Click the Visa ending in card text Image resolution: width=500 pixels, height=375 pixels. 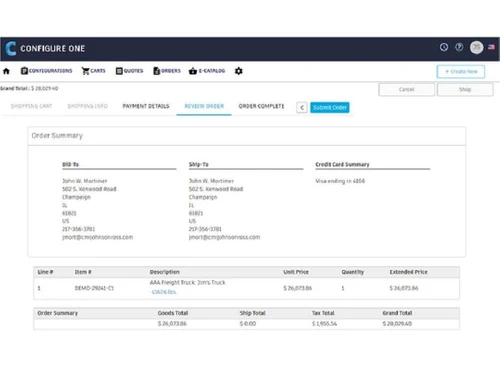click(x=340, y=181)
